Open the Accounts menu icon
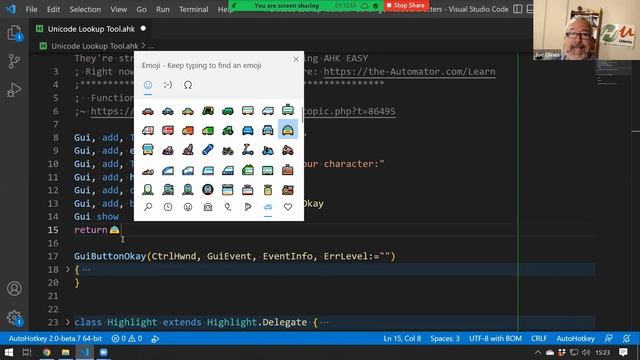The height and width of the screenshot is (360, 640). (14, 288)
